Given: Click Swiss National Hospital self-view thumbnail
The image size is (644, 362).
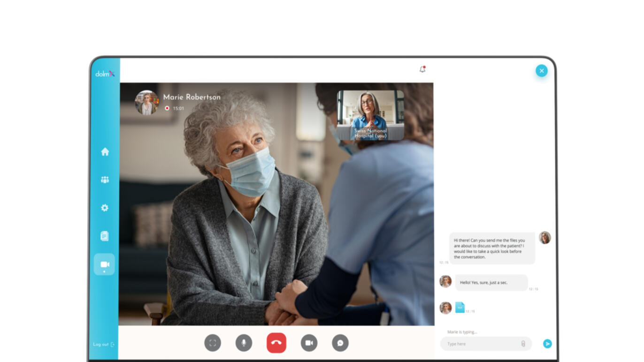Looking at the screenshot, I should 370,115.
